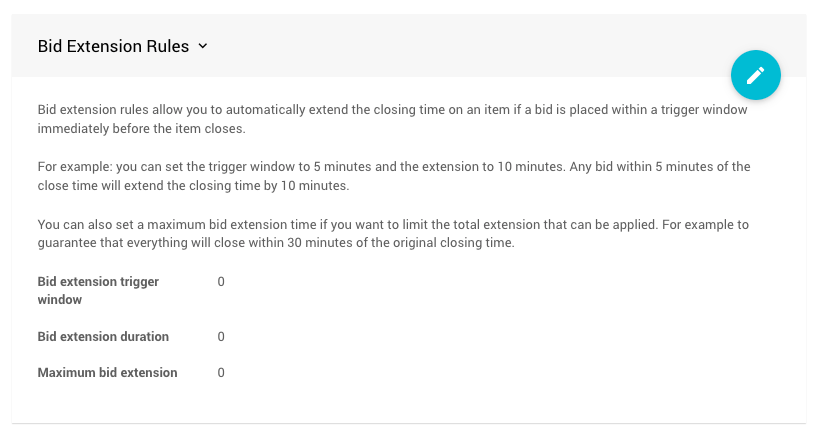Click the line 'immediately before the item closes.'
819x436 pixels.
[x=140, y=129]
